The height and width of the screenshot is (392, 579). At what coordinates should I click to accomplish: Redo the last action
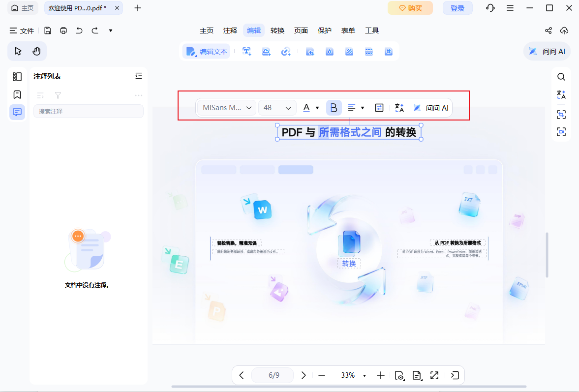pos(95,30)
